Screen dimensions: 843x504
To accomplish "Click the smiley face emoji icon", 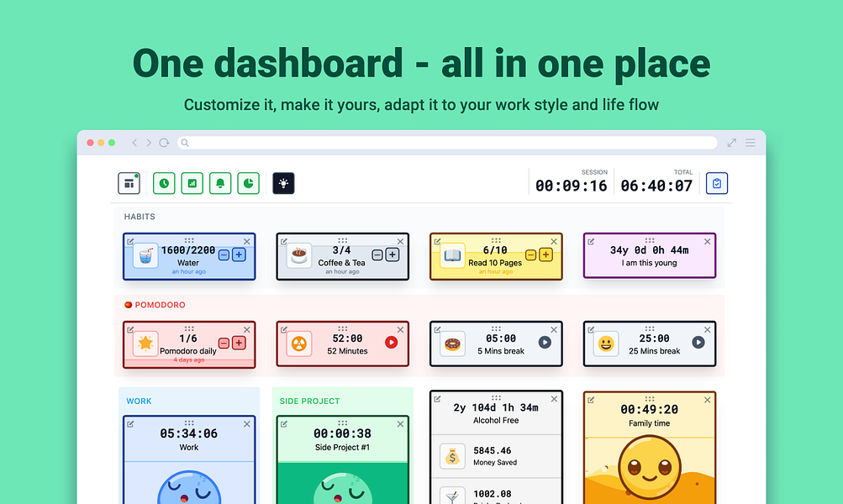I will coord(606,344).
